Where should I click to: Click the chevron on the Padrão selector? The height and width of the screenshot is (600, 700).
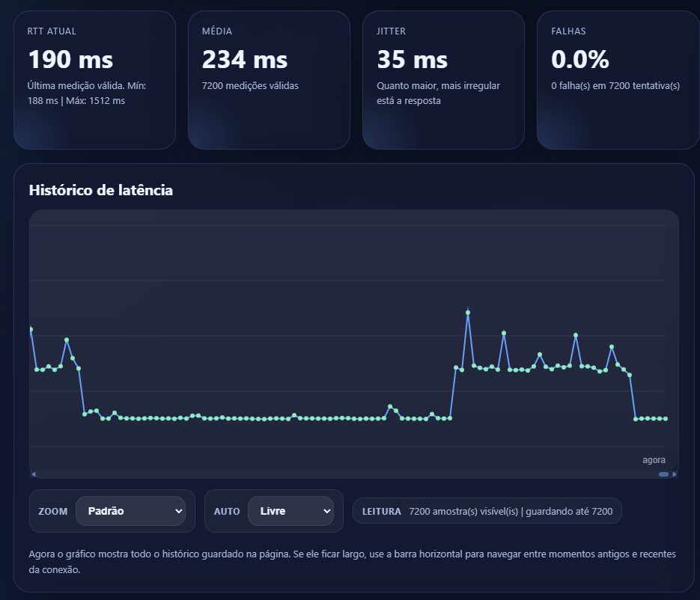[177, 511]
